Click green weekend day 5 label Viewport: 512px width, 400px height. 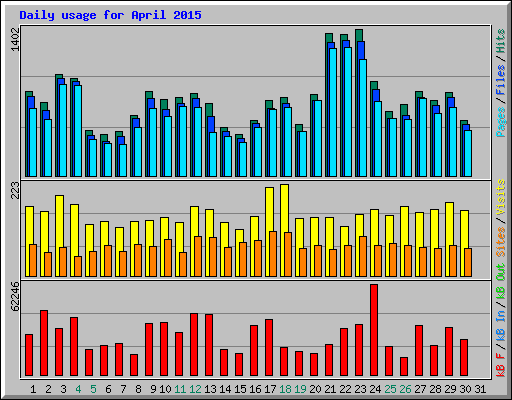93,389
